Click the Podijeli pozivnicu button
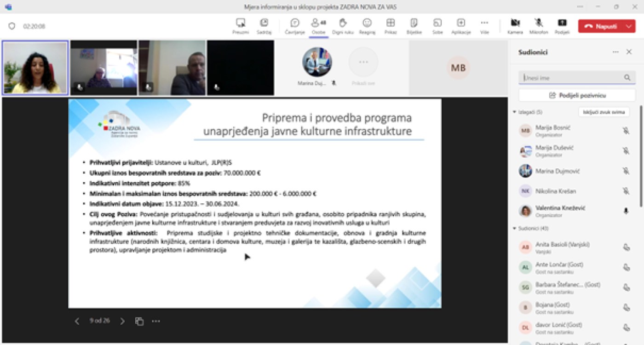 577,95
